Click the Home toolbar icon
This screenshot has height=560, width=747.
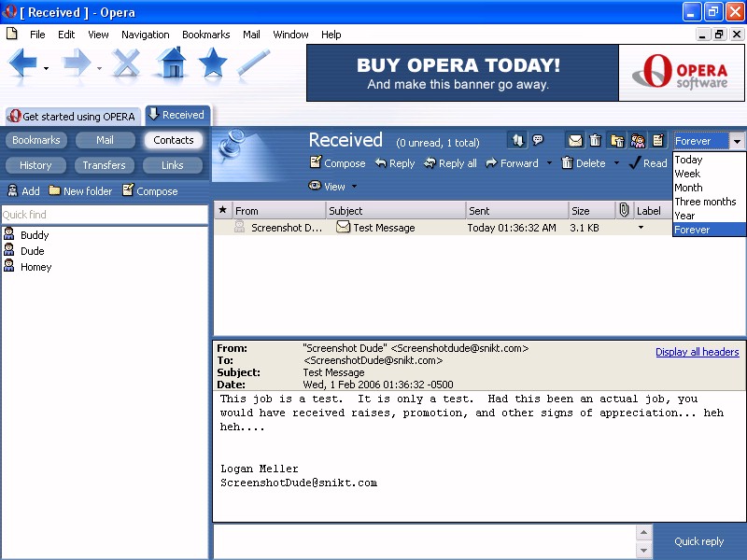(172, 63)
